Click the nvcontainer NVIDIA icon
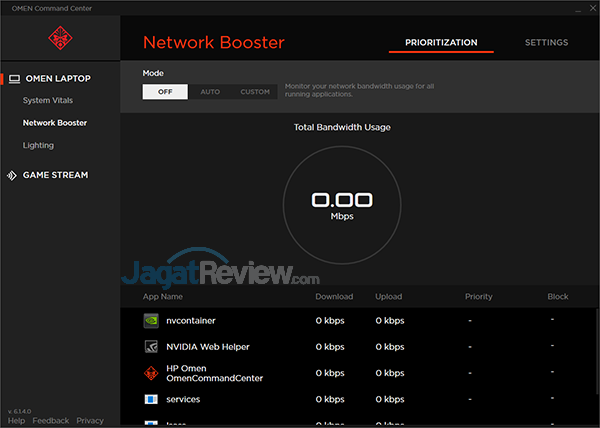 tap(150, 321)
